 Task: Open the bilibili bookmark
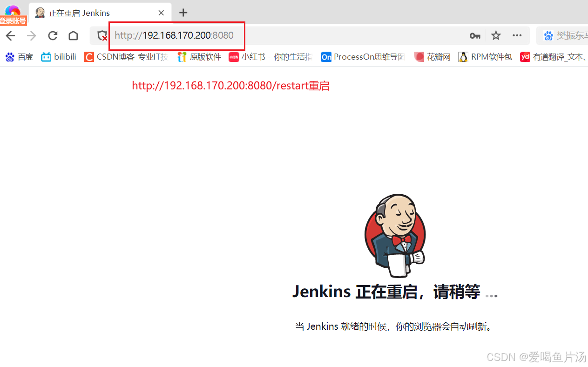tap(59, 57)
